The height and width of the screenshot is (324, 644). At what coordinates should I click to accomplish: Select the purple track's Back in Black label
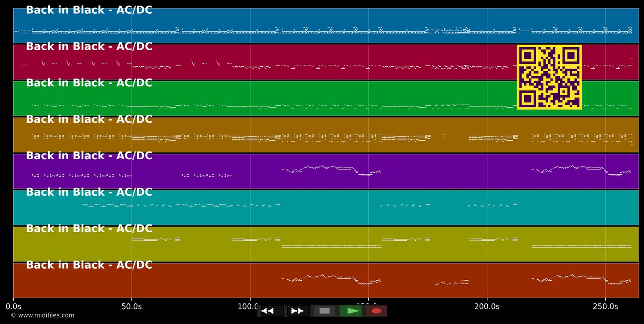89,156
